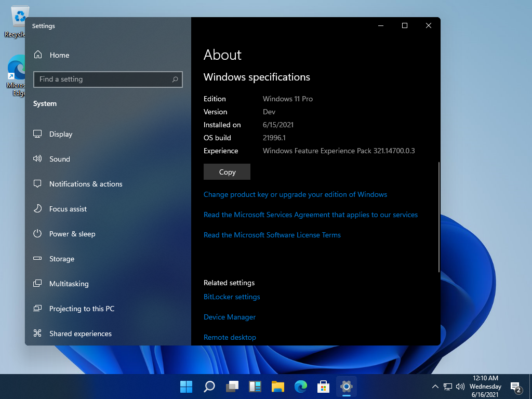Select the Recycle Bin desktop icon
This screenshot has height=399, width=532.
point(15,22)
